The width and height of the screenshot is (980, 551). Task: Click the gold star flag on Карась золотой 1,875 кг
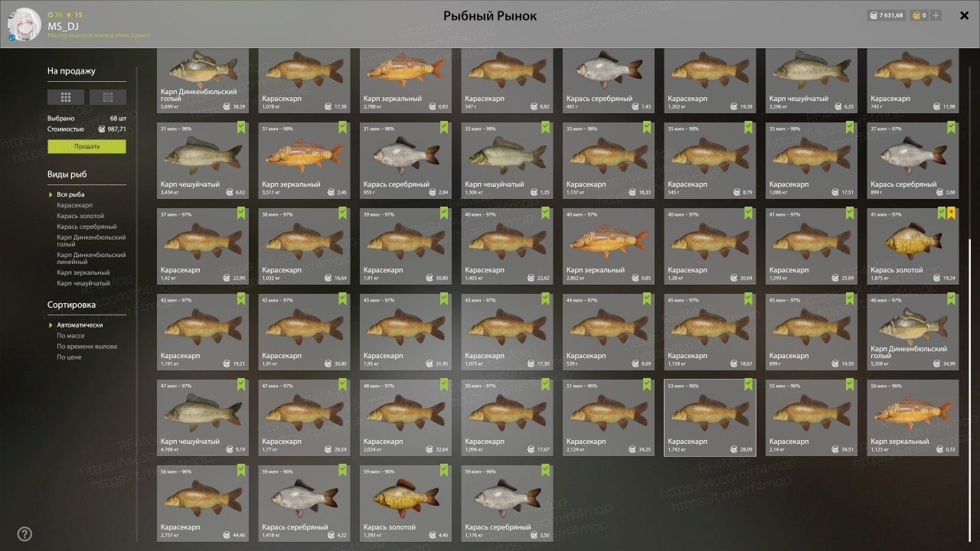[952, 214]
